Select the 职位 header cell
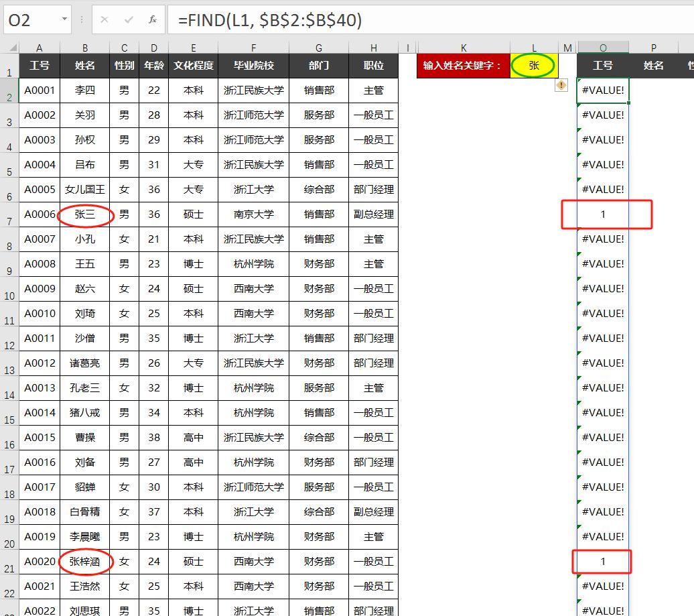This screenshot has height=616, width=694. pos(374,66)
